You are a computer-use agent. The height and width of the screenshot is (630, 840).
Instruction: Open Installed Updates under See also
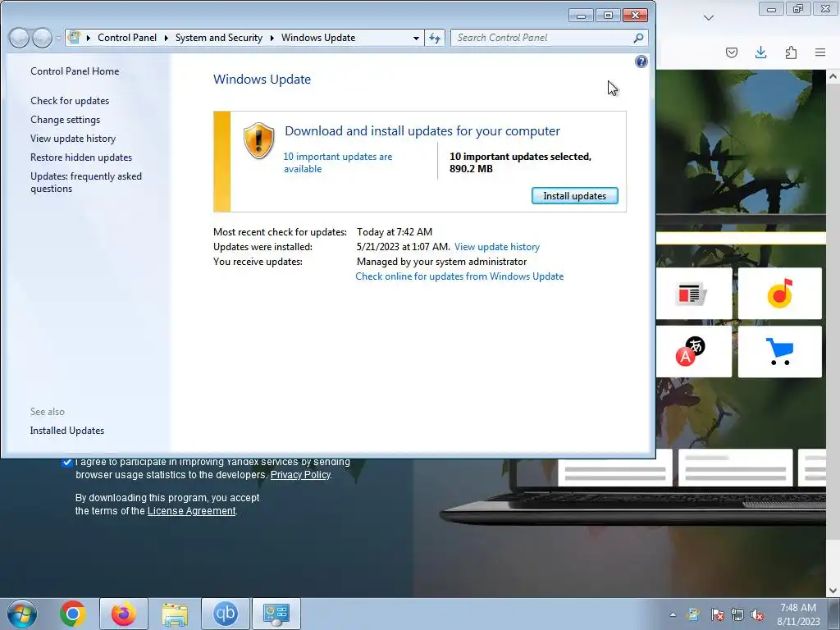point(67,431)
